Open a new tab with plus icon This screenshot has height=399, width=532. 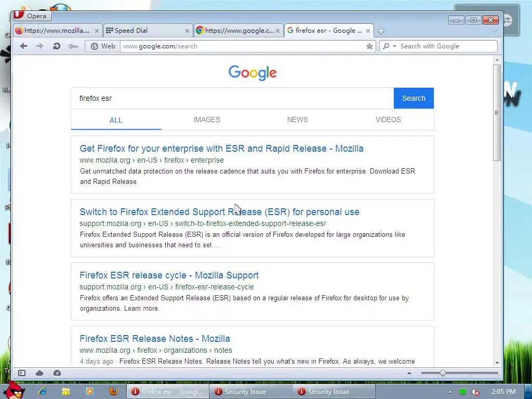pyautogui.click(x=381, y=31)
